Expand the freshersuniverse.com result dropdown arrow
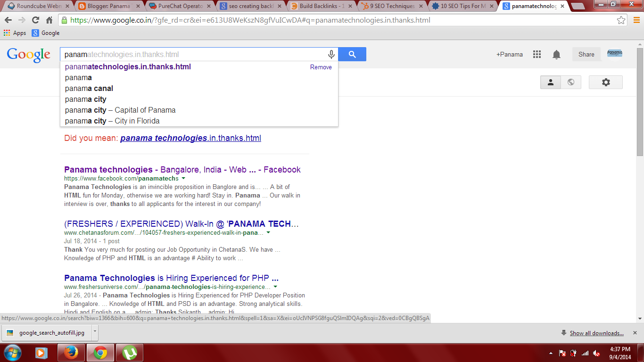This screenshot has width=644, height=362. coord(275,287)
